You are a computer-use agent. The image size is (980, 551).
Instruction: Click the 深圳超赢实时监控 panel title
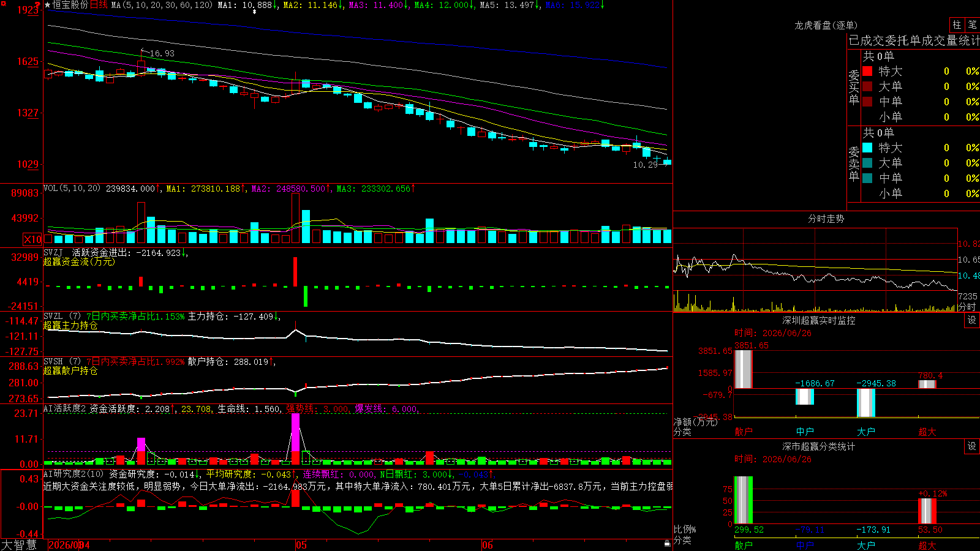818,320
